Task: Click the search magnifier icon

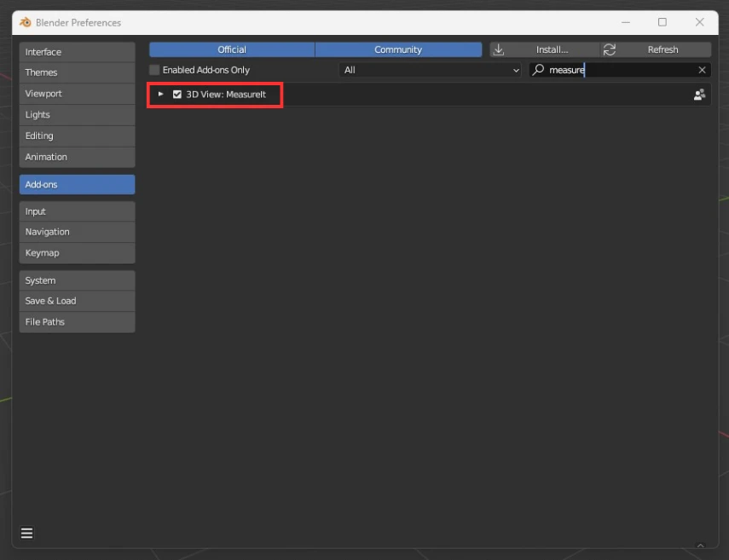Action: (x=538, y=70)
